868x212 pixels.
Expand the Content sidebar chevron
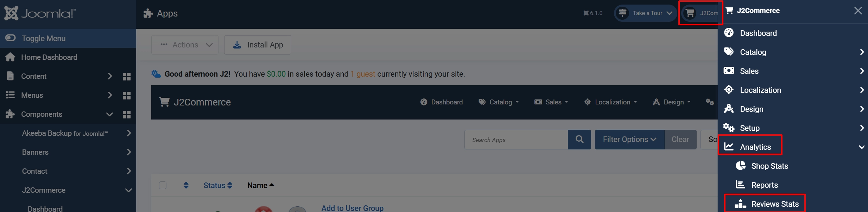click(x=110, y=76)
